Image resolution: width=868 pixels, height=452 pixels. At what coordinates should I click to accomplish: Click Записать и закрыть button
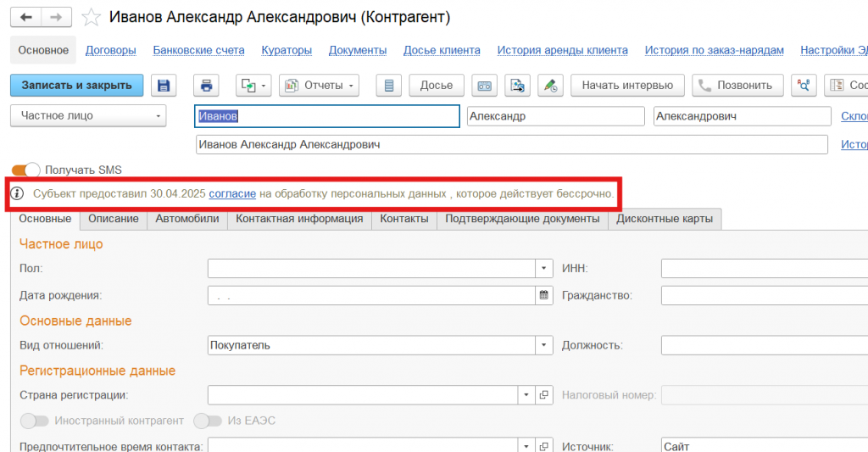click(x=77, y=86)
